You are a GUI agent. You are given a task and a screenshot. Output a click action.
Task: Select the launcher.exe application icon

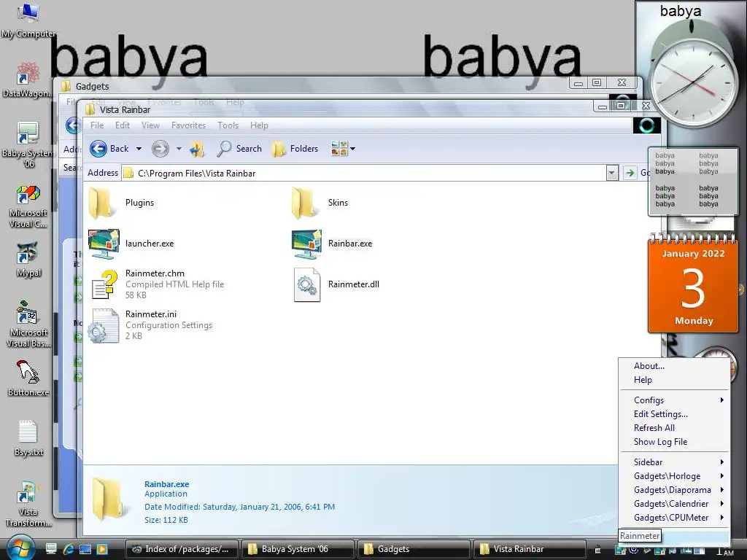(104, 244)
